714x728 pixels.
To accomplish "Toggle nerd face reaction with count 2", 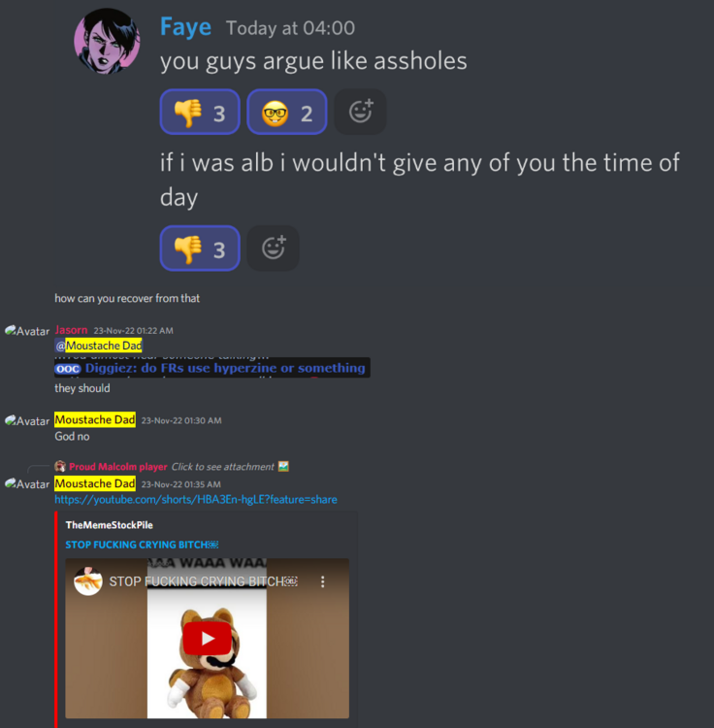I will (x=287, y=112).
